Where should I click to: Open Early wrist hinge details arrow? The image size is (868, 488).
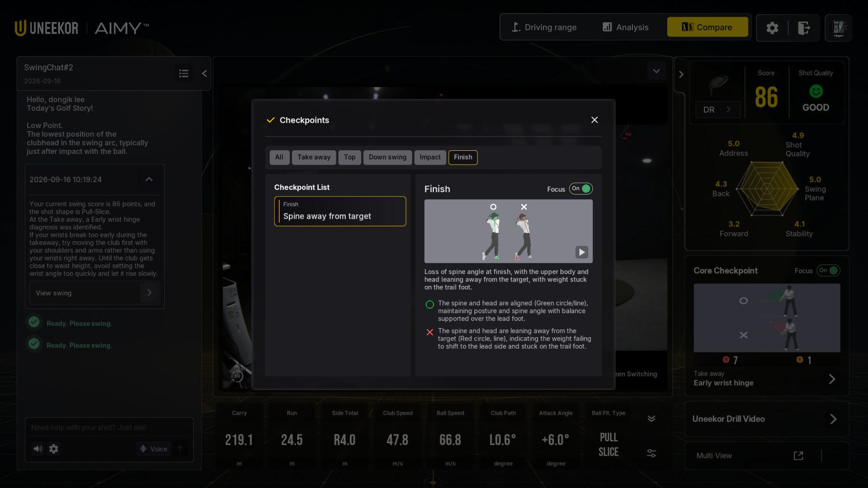tap(832, 379)
